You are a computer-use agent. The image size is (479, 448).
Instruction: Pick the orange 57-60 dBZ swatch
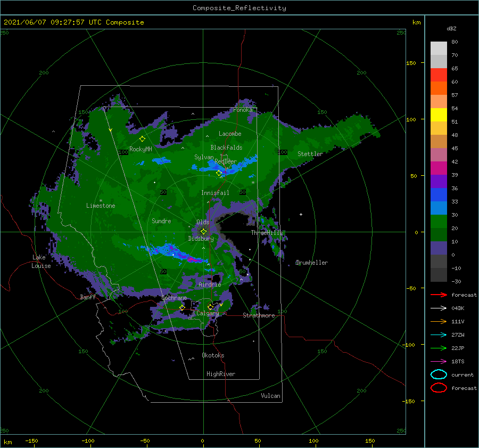(x=439, y=88)
